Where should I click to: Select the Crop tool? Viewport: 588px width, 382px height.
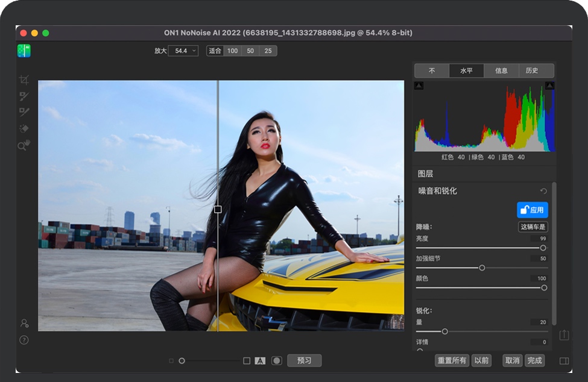point(24,80)
